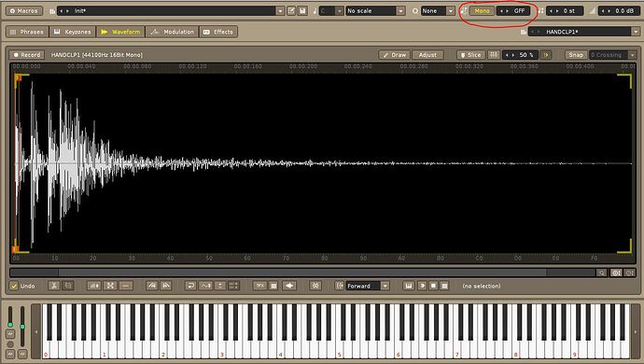Click the left vertical slider near the keyboard
Screen dimensions: 644x364
[10, 317]
